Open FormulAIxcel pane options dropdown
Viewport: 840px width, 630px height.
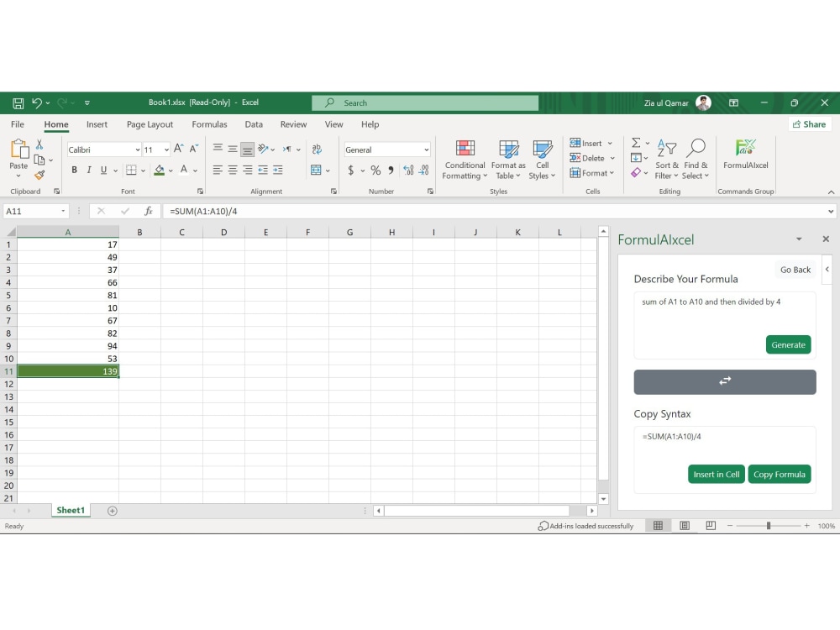(799, 239)
